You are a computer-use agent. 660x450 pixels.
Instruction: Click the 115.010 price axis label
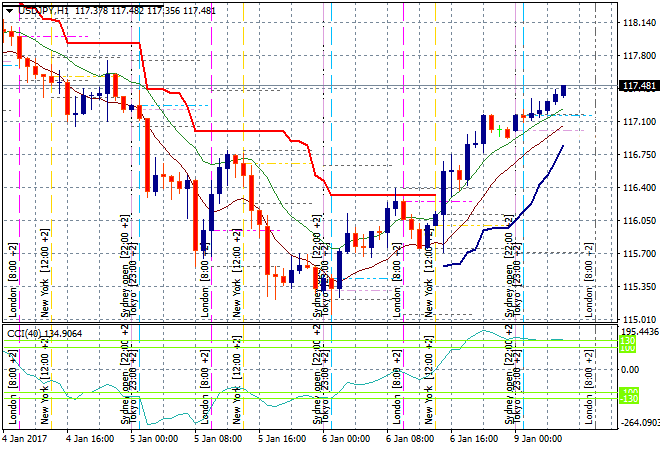click(x=639, y=320)
